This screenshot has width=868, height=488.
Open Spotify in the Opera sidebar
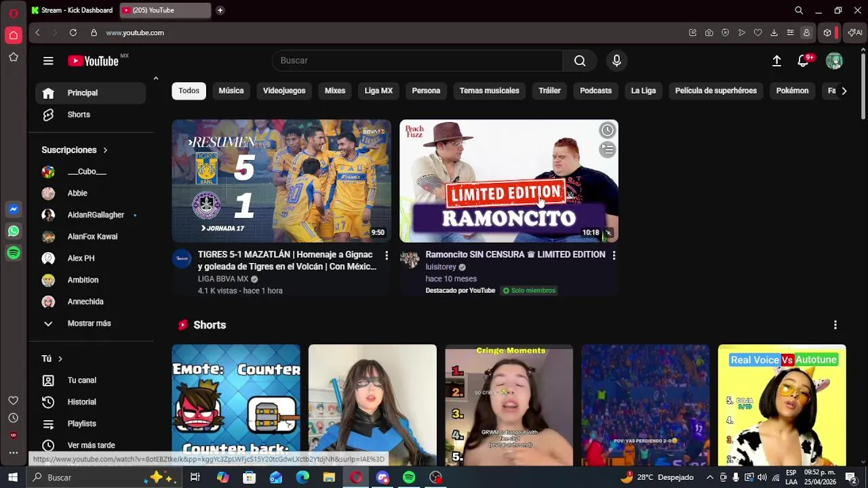click(x=13, y=253)
